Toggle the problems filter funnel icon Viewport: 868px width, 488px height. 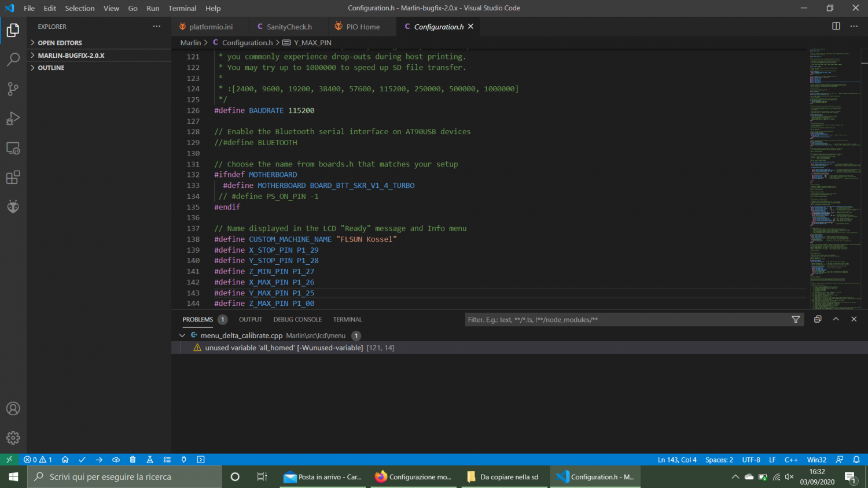click(796, 320)
